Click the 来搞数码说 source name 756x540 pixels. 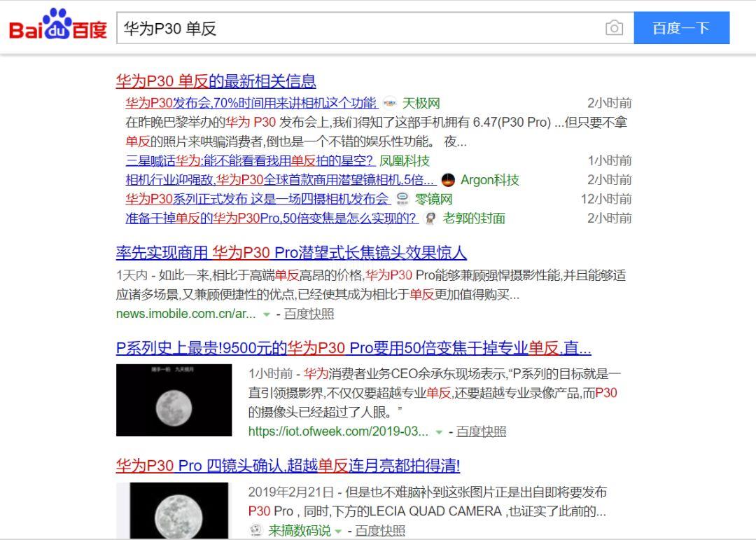[300, 530]
